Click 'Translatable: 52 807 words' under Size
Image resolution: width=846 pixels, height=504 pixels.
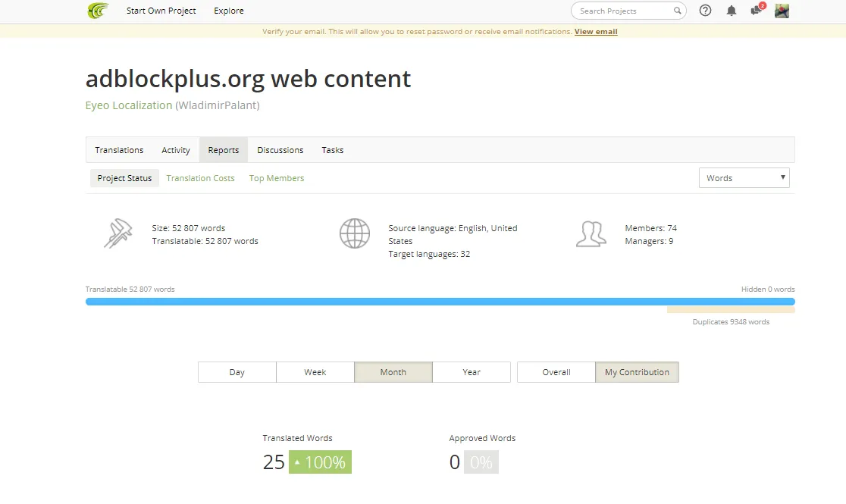pyautogui.click(x=205, y=241)
